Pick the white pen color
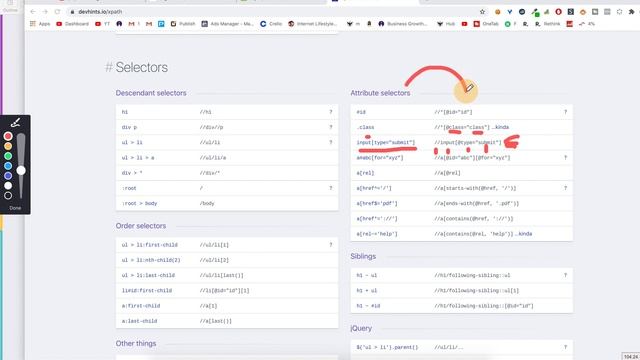The width and height of the screenshot is (640, 360). pos(8,186)
